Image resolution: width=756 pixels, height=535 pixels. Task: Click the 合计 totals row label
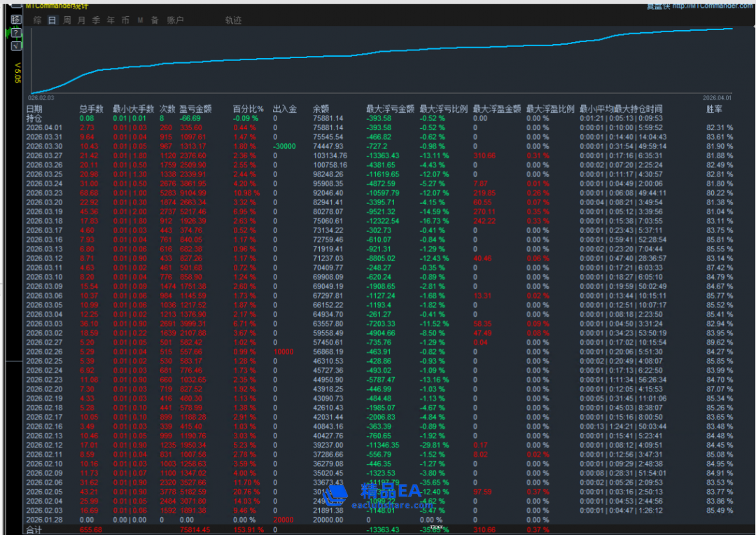point(35,530)
